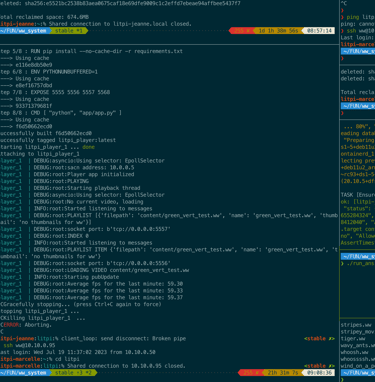Click the 'Gracefully stopping...' message line
375x382 pixels.
click(81, 304)
